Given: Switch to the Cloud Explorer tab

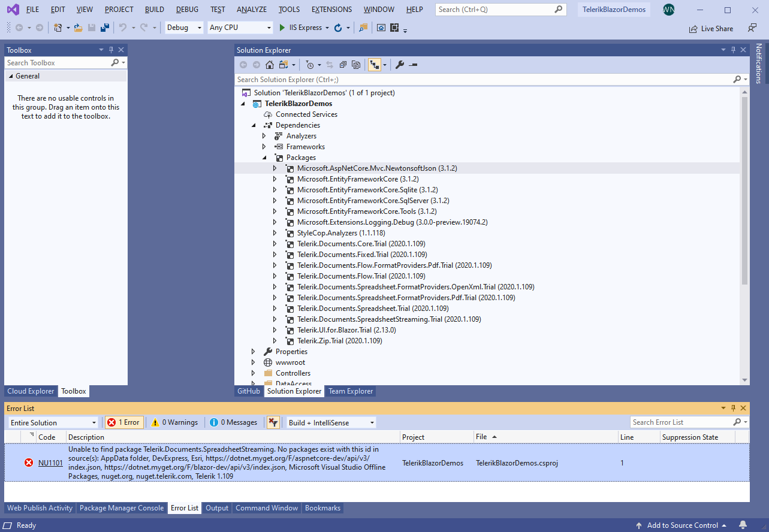Looking at the screenshot, I should pyautogui.click(x=31, y=391).
